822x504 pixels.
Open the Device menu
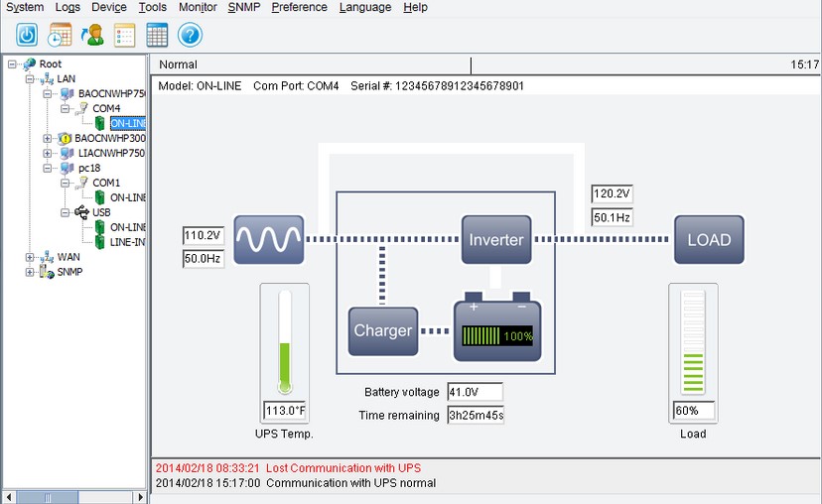(109, 7)
